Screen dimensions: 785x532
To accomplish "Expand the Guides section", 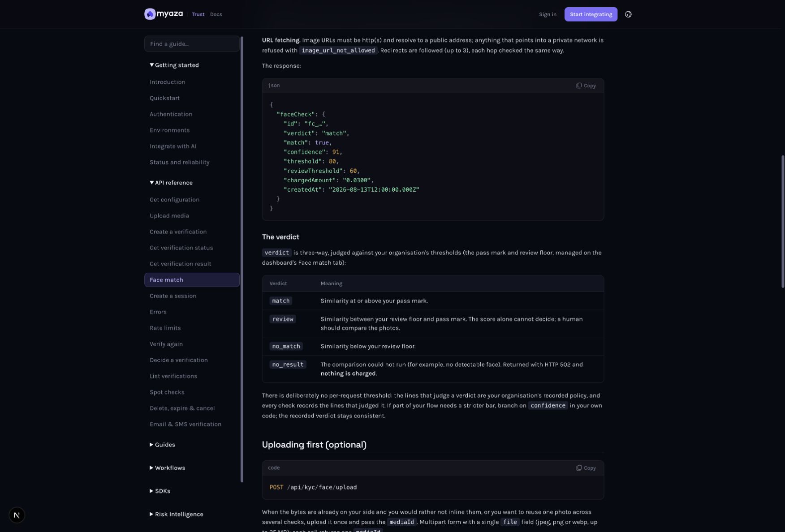I will [x=162, y=445].
